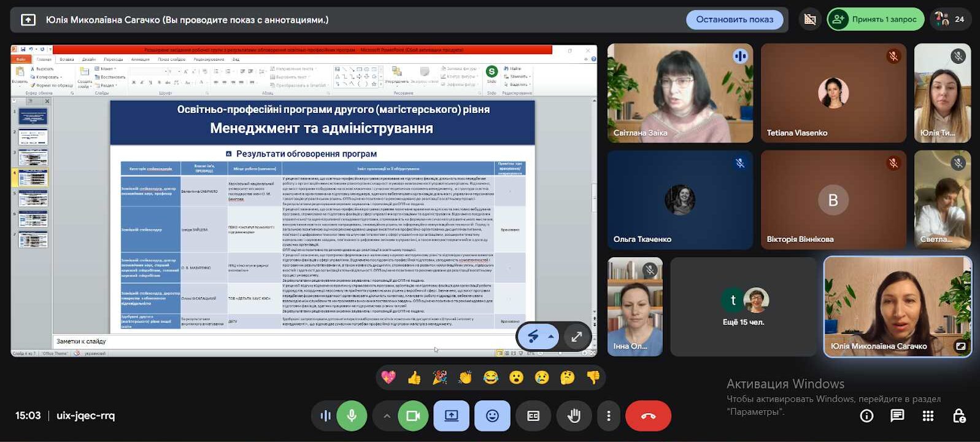Screen dimensions: 980x442
Task: Open the chat panel icon
Action: click(897, 416)
